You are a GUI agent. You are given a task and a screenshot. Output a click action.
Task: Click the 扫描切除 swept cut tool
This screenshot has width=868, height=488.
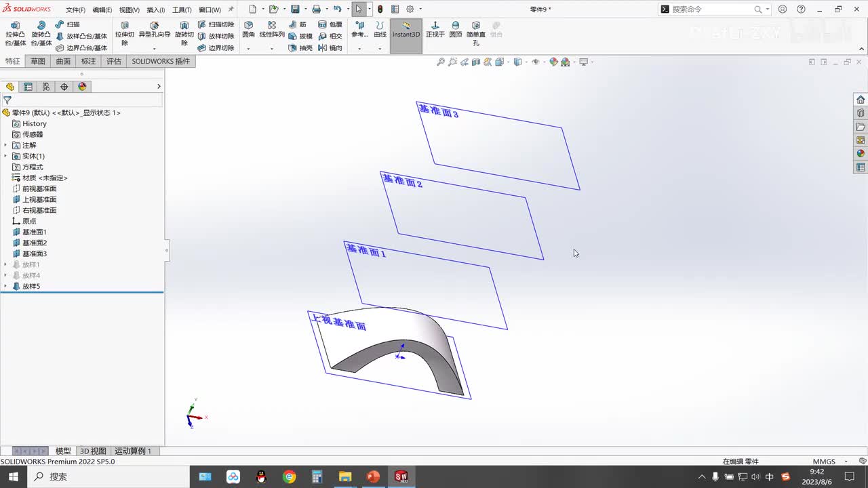coord(216,24)
